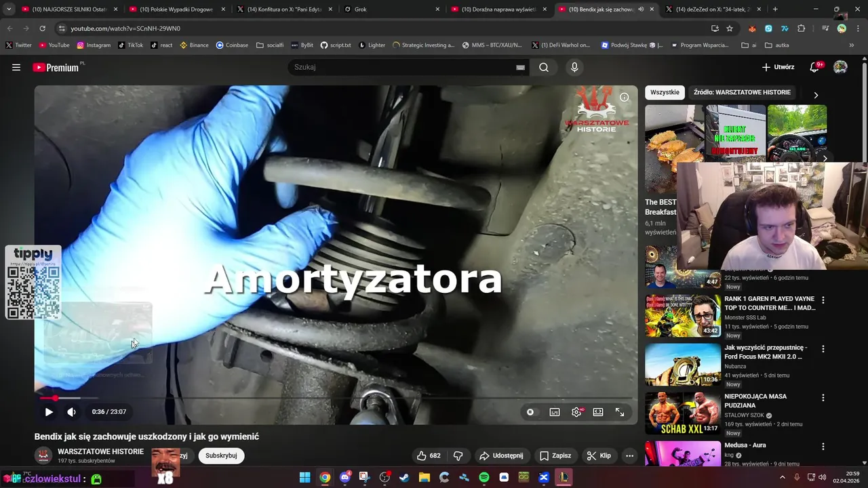The width and height of the screenshot is (868, 488).
Task: Open options for Medusa - Aura video
Action: tap(823, 446)
